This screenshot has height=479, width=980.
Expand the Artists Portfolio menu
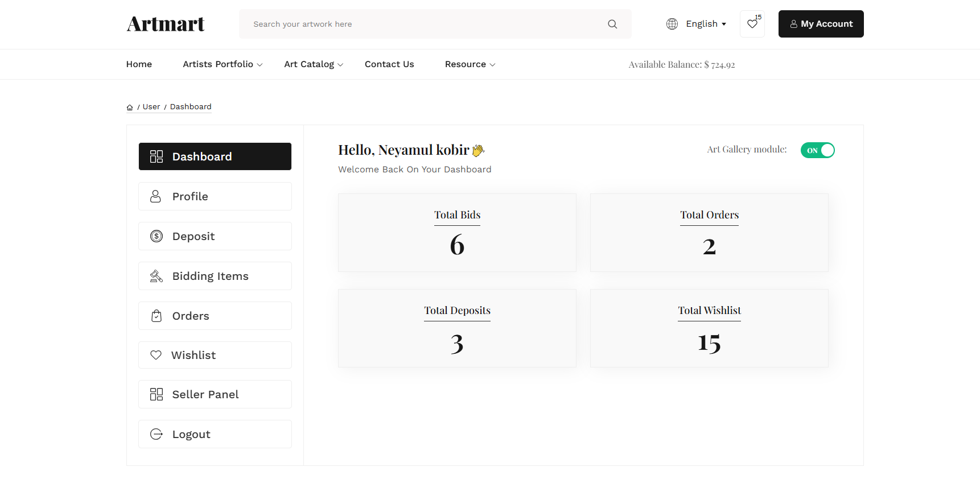(x=223, y=64)
